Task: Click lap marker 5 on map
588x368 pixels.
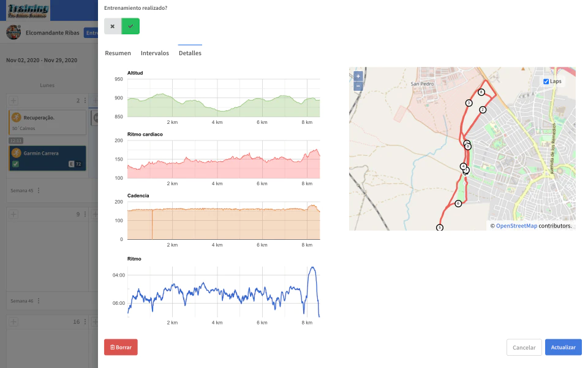Action: click(440, 228)
